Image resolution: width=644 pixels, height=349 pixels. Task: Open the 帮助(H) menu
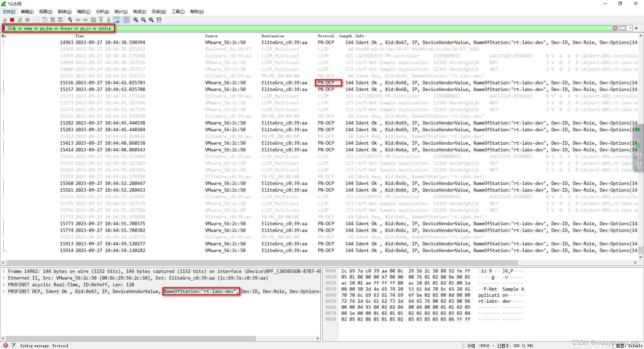(x=197, y=12)
